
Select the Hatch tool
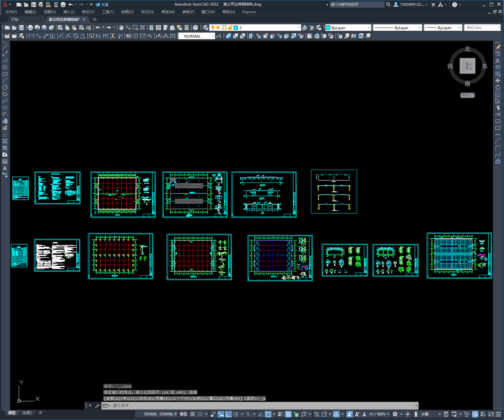point(5,141)
